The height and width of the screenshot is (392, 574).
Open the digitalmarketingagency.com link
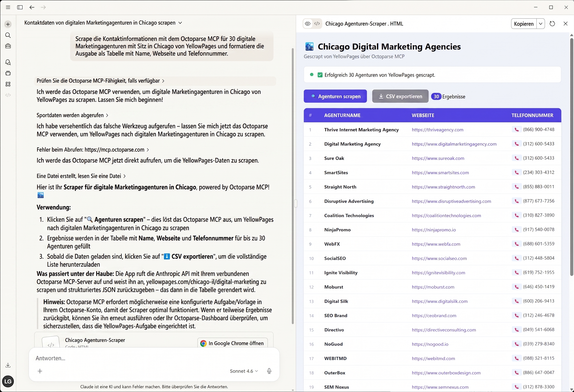pyautogui.click(x=454, y=144)
